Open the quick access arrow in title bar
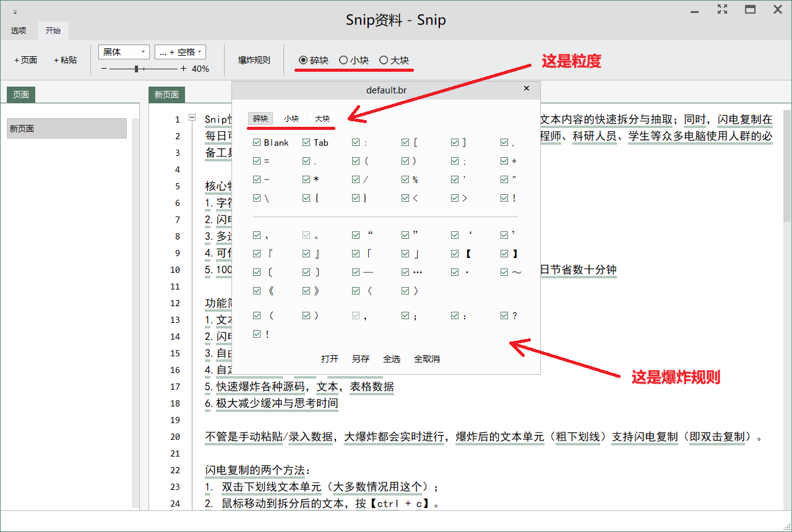This screenshot has height=532, width=792. tap(15, 11)
